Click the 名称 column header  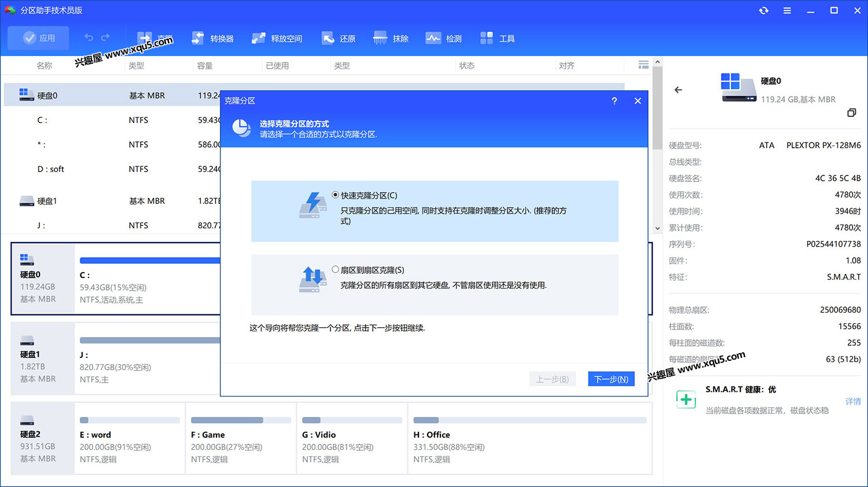pos(45,65)
